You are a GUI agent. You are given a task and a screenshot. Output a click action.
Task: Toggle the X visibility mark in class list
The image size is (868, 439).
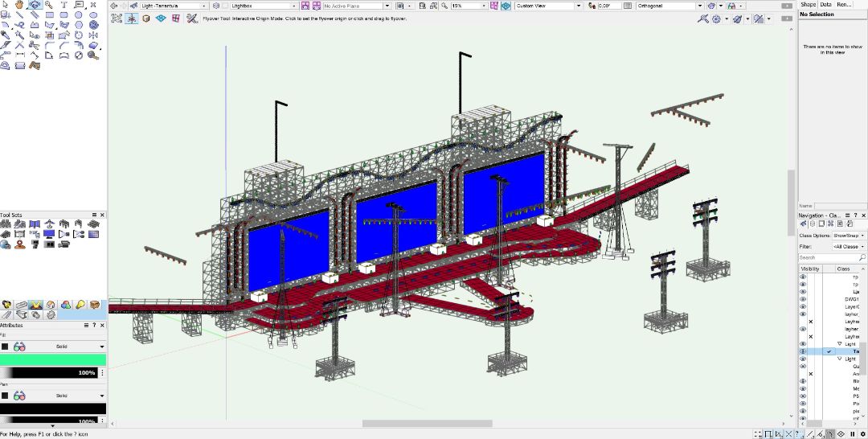click(810, 322)
